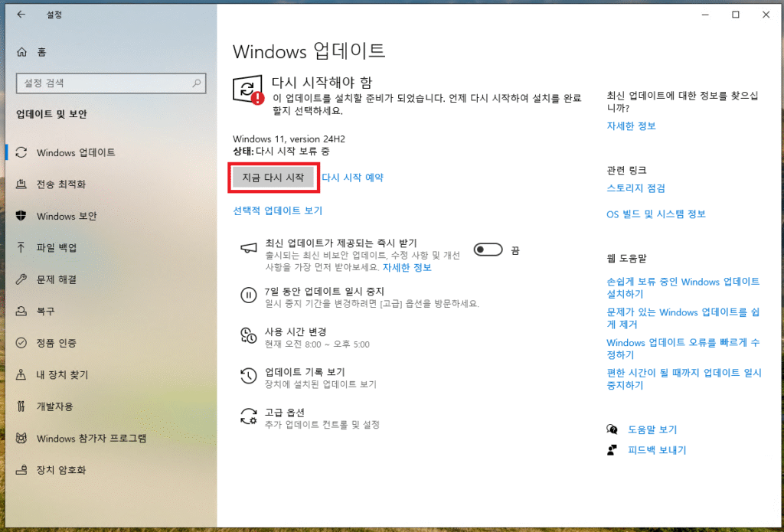Click the history icon for 업데이트 기록 보기
Screen dimensions: 784x532
pos(249,376)
